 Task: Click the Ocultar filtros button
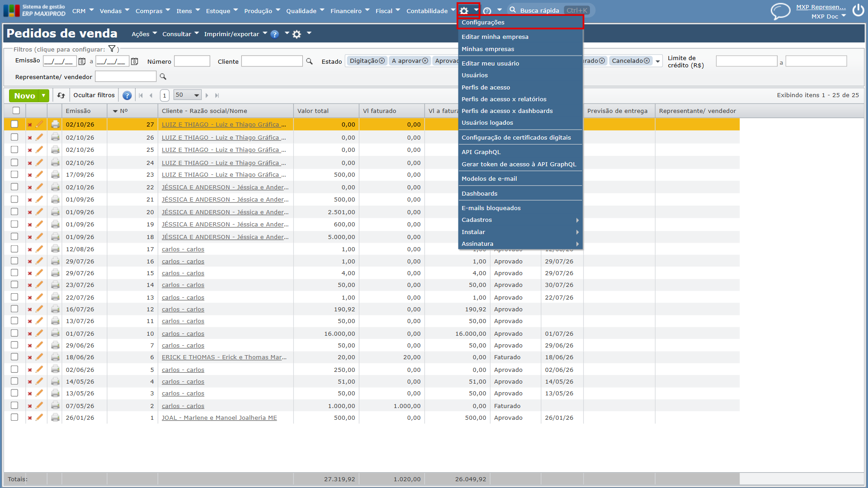click(94, 95)
